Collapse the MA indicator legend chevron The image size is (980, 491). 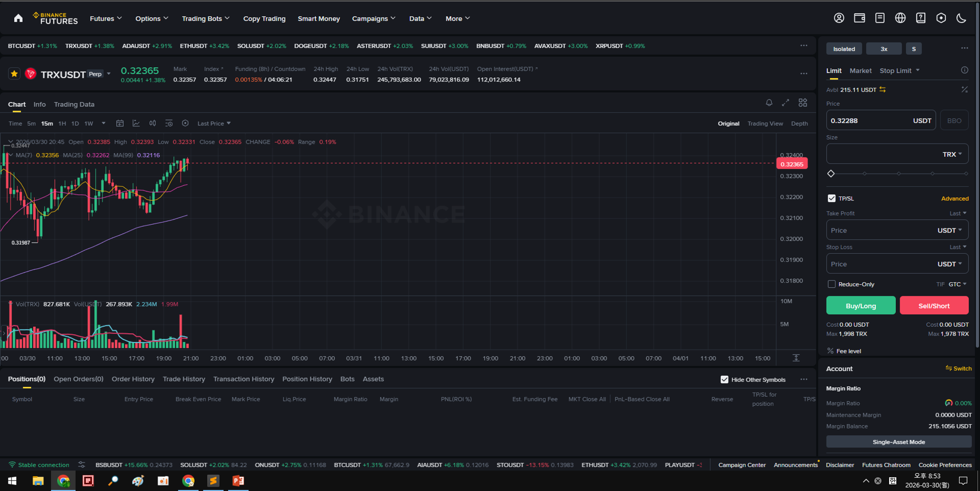[x=10, y=155]
